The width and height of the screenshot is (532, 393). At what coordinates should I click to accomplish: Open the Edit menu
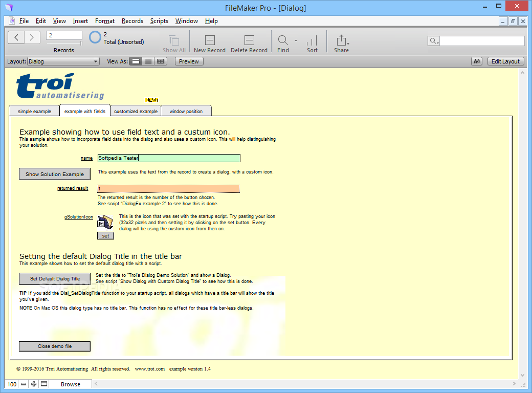(41, 21)
